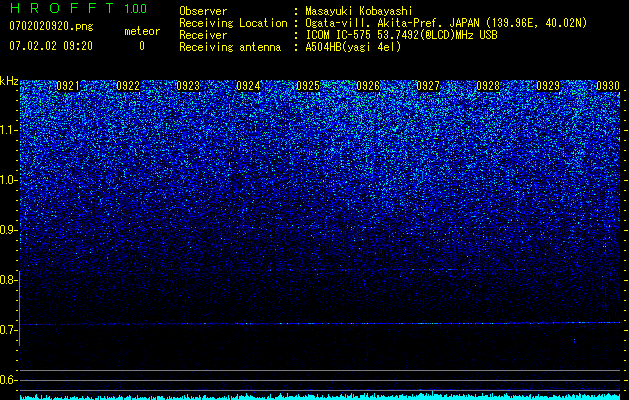Image resolution: width=629 pixels, height=400 pixels.
Task: Click the gray vertical range bar beside 0.8
Action: 20,308
